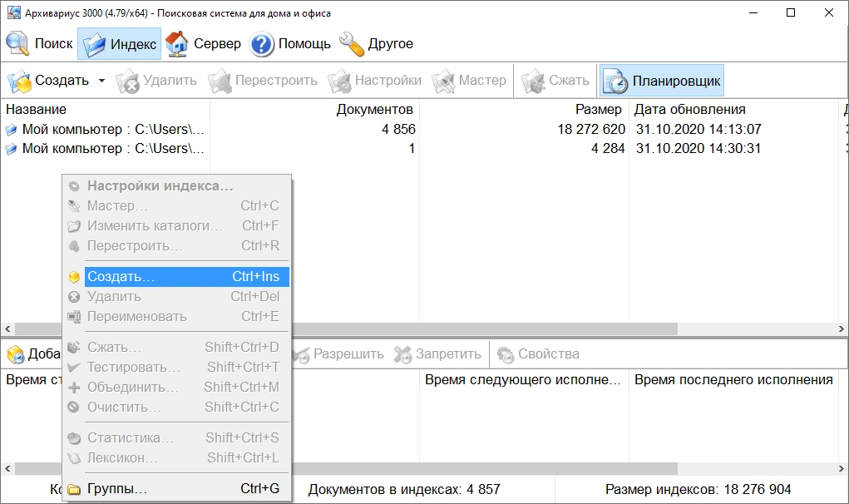
Task: Click the index list horizontal scrollbar thumb
Action: coord(485,329)
